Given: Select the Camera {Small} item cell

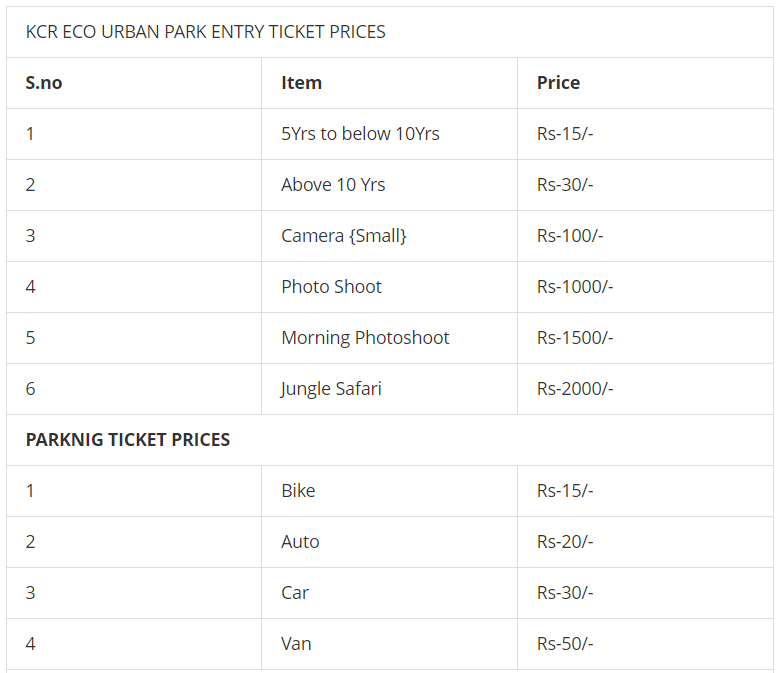Looking at the screenshot, I should point(344,236).
